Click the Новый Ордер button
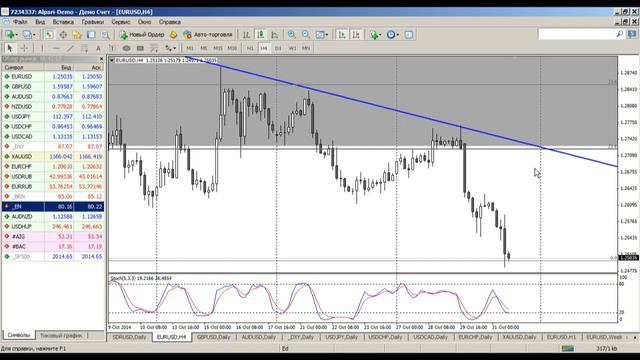The width and height of the screenshot is (640, 360). tap(142, 35)
